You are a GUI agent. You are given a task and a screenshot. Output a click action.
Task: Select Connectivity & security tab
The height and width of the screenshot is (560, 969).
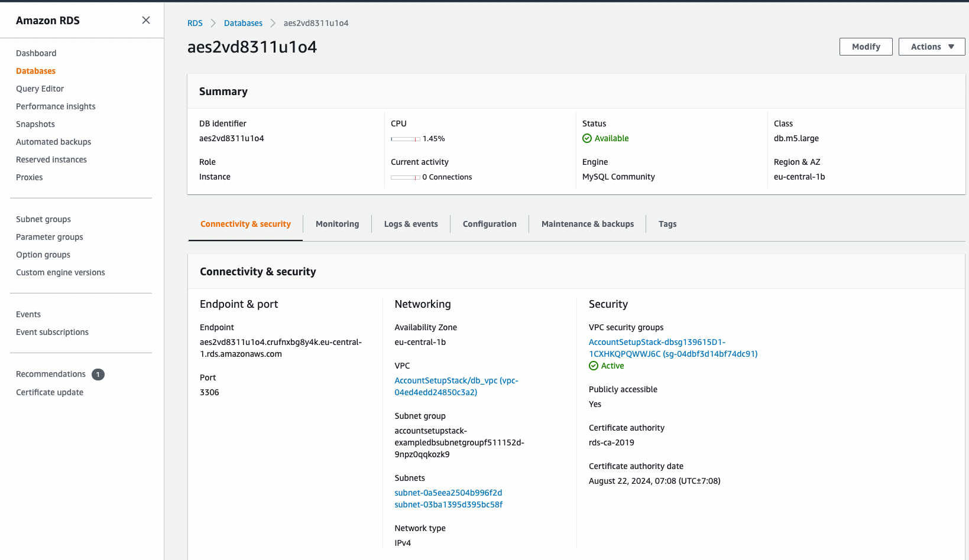tap(245, 224)
